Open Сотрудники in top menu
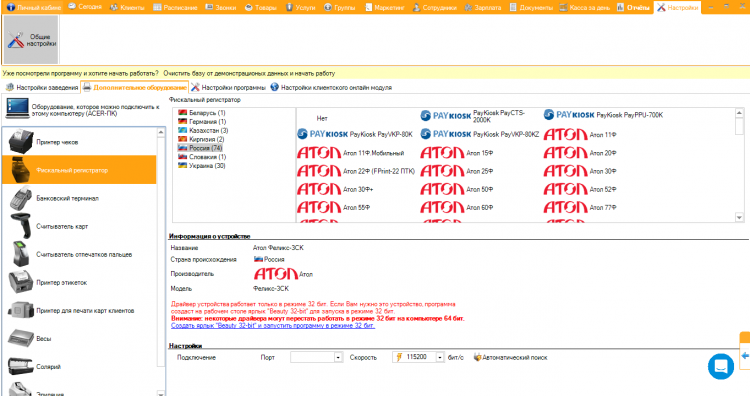The image size is (750, 396). coord(434,8)
